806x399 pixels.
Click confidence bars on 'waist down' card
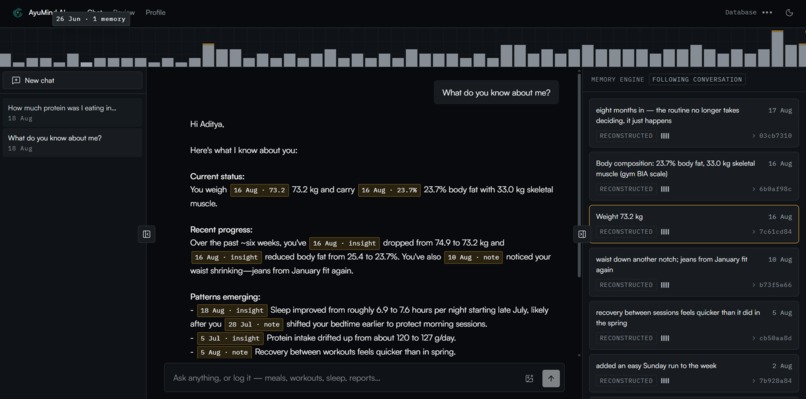point(665,285)
